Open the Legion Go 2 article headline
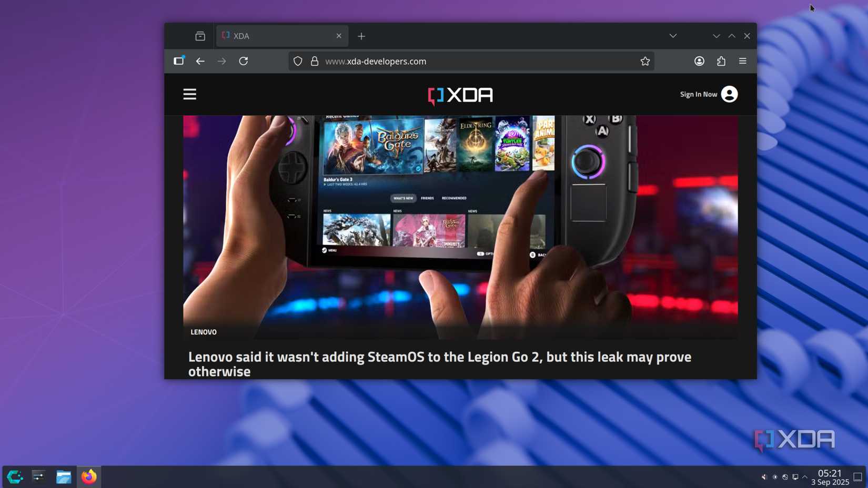 pos(439,363)
